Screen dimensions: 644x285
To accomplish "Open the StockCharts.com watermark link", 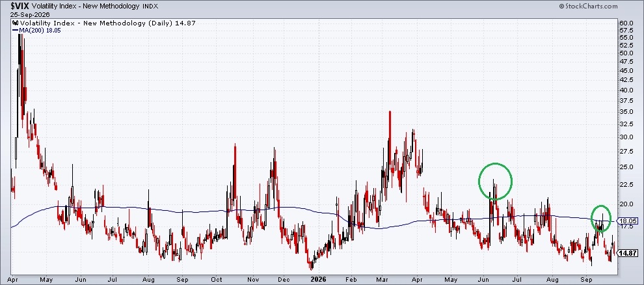I will point(591,6).
